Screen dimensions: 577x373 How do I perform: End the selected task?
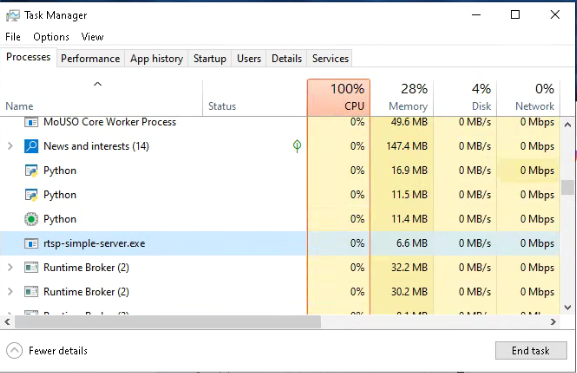(531, 351)
